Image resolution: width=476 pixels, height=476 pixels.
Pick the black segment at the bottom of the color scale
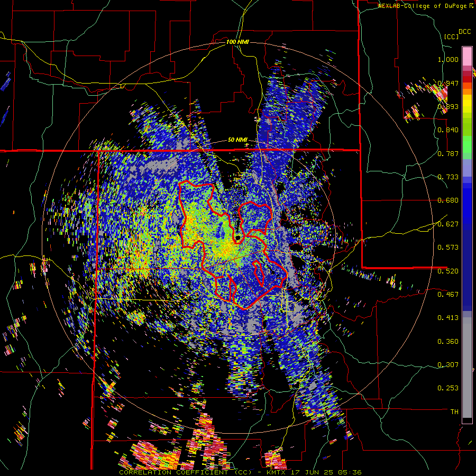[467, 420]
